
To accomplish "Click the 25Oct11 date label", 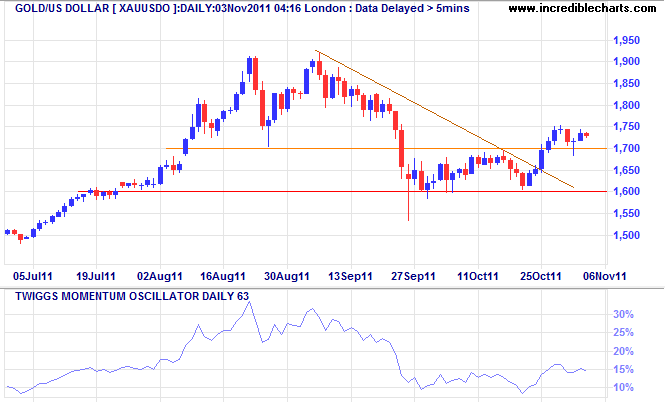I will (x=541, y=277).
